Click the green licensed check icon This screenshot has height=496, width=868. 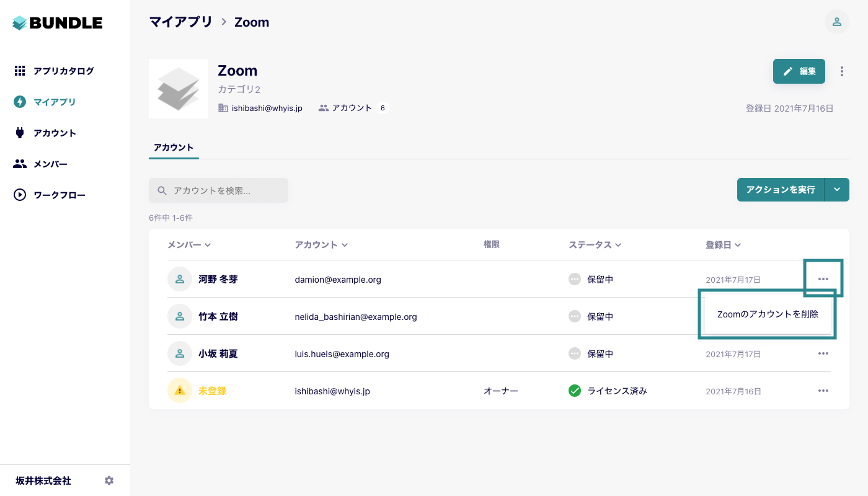pos(575,391)
